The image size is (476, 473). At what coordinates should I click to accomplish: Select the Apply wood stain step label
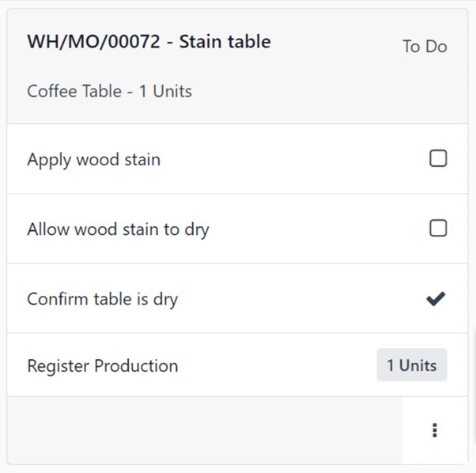[93, 160]
